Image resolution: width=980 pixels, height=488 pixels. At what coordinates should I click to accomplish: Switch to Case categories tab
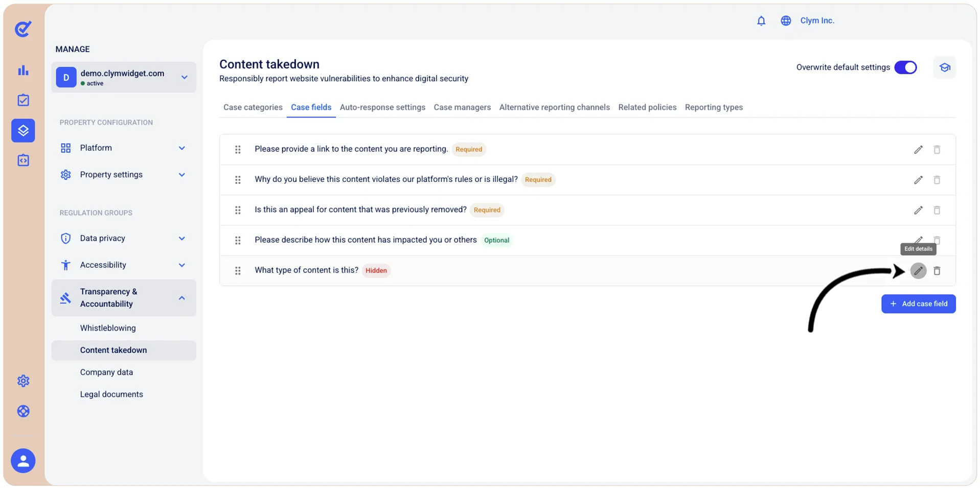click(253, 107)
